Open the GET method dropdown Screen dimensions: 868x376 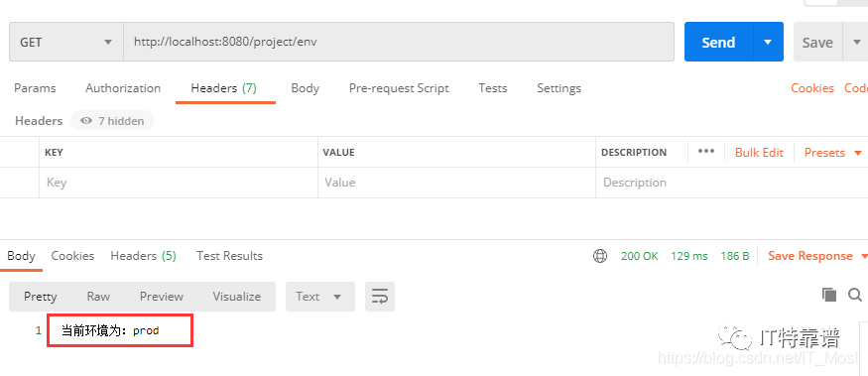click(x=65, y=42)
